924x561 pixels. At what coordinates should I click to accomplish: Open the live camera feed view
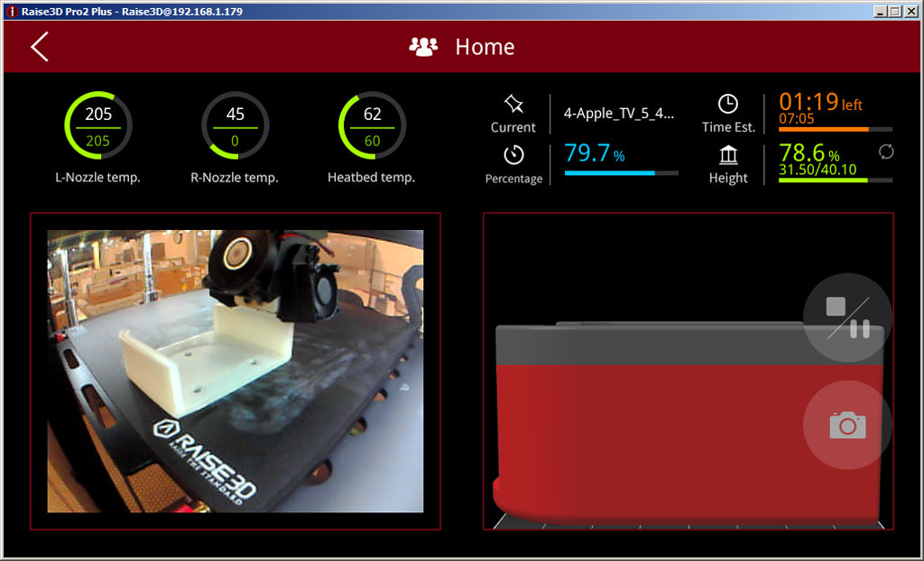coord(236,371)
